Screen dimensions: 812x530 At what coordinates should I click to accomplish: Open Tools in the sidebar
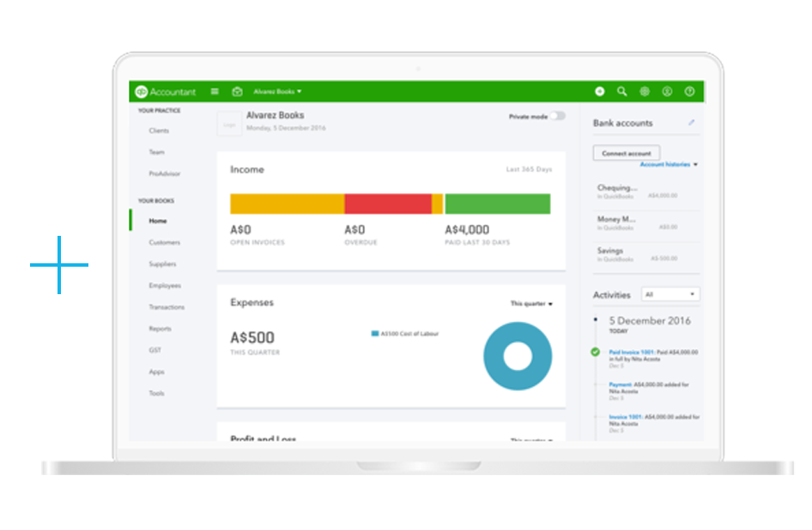tap(157, 394)
